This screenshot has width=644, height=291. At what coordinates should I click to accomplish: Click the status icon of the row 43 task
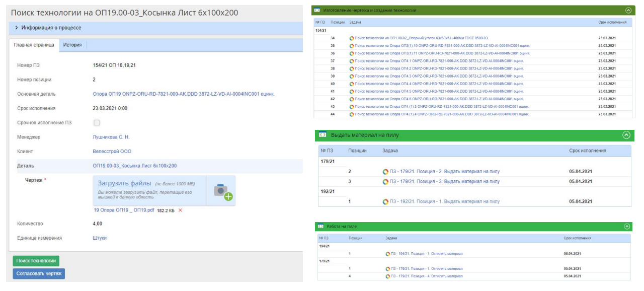352,107
